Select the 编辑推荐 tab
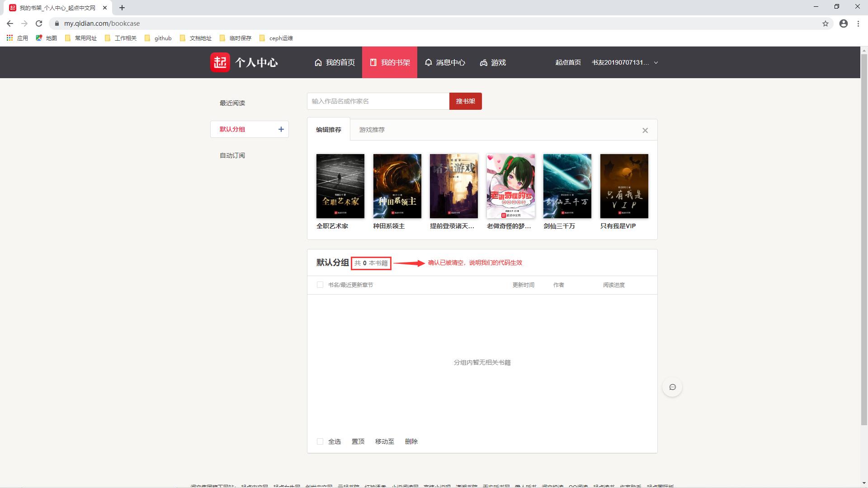The height and width of the screenshot is (488, 868). [x=329, y=130]
